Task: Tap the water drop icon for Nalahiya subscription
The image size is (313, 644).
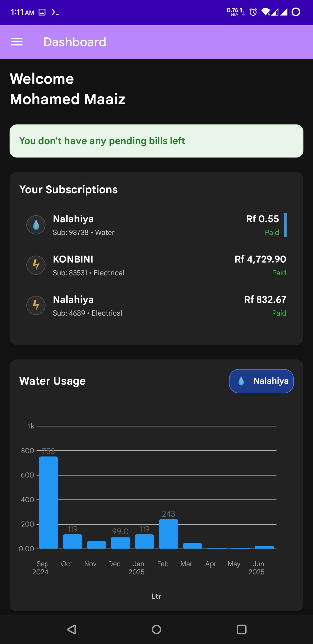Action: (36, 225)
